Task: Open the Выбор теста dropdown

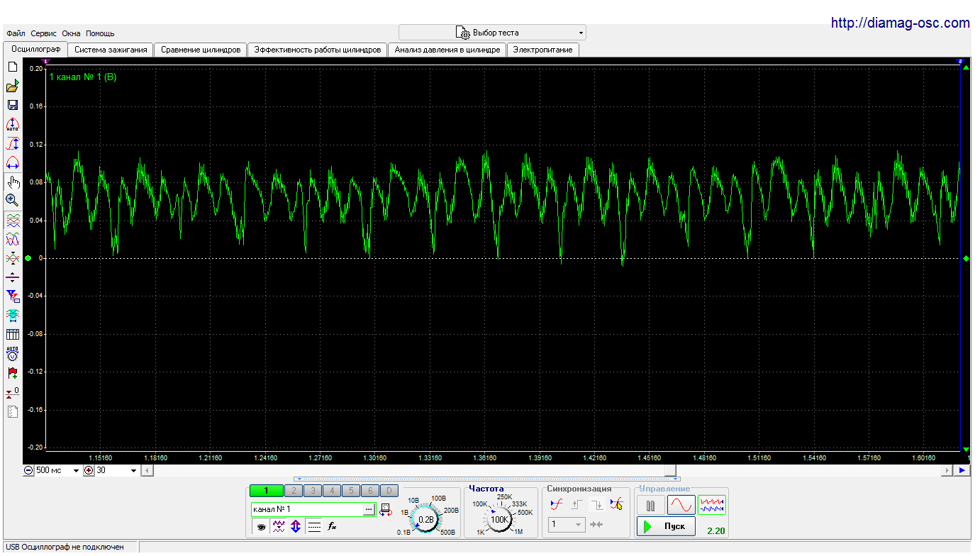Action: point(492,33)
